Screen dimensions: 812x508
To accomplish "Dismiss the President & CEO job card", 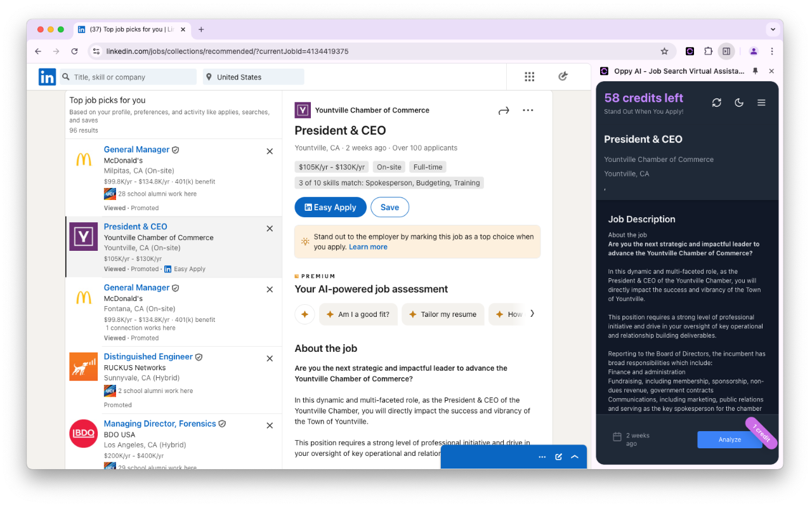I will click(270, 229).
